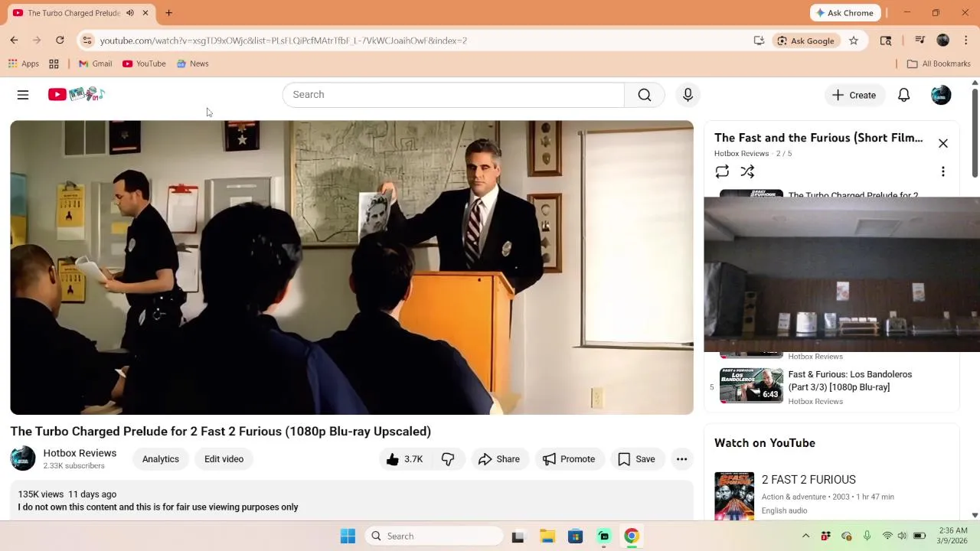Open Task View on taskbar
980x551 pixels.
(x=518, y=536)
